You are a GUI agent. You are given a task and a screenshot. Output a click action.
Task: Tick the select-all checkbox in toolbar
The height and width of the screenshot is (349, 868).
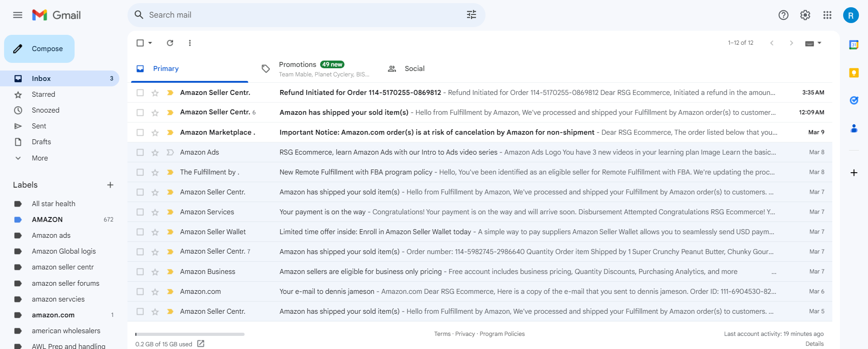(140, 43)
